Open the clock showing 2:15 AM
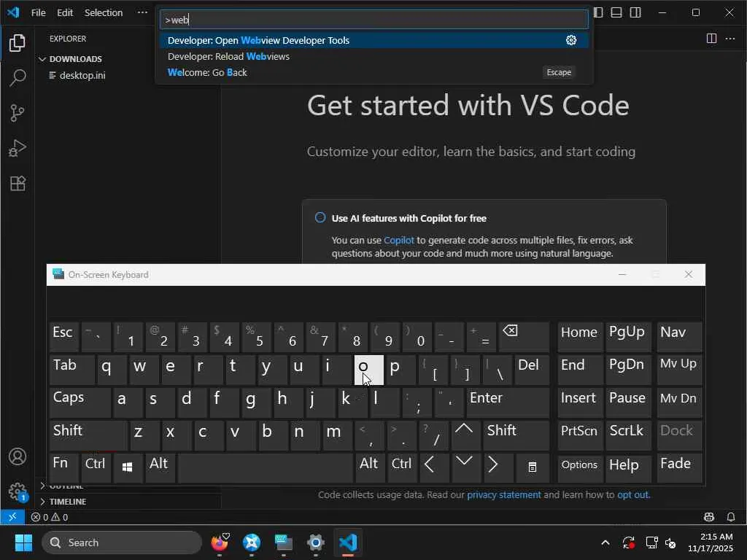The height and width of the screenshot is (560, 747). [710, 542]
